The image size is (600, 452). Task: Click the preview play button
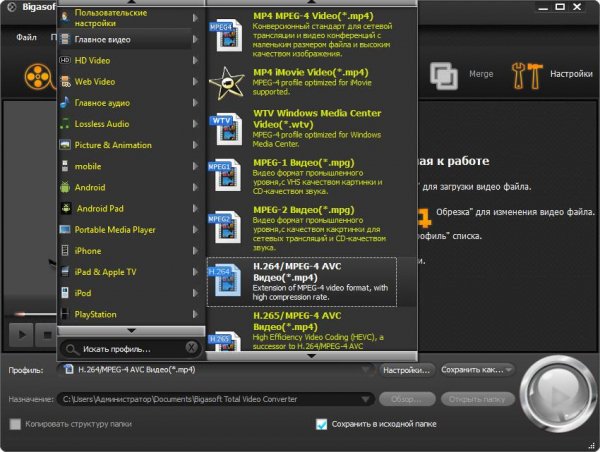pos(22,335)
